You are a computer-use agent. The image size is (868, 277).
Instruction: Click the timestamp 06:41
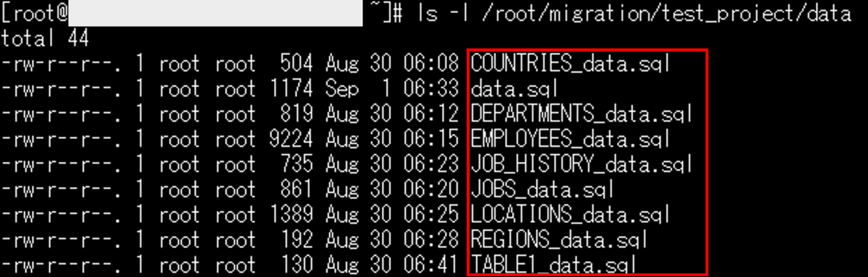click(x=431, y=265)
